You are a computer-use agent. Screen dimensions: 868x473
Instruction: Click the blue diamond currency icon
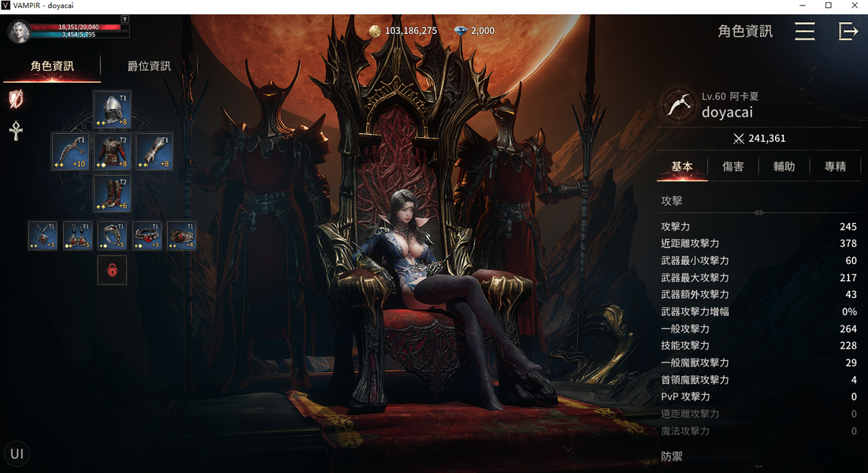point(460,31)
